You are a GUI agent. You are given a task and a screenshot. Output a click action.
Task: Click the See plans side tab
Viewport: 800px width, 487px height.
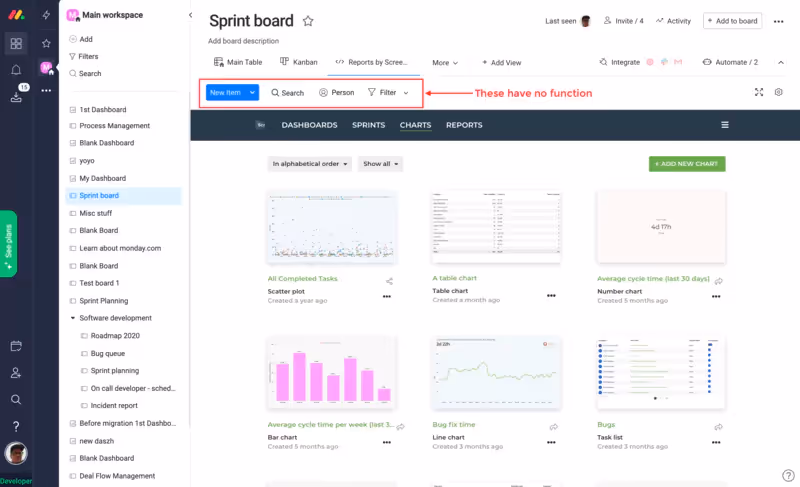8,244
